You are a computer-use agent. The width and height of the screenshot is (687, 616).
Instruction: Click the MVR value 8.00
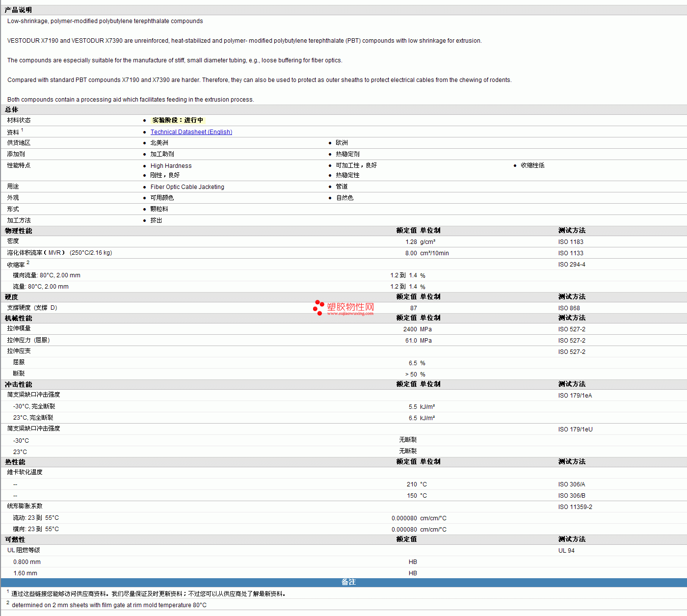coord(411,253)
